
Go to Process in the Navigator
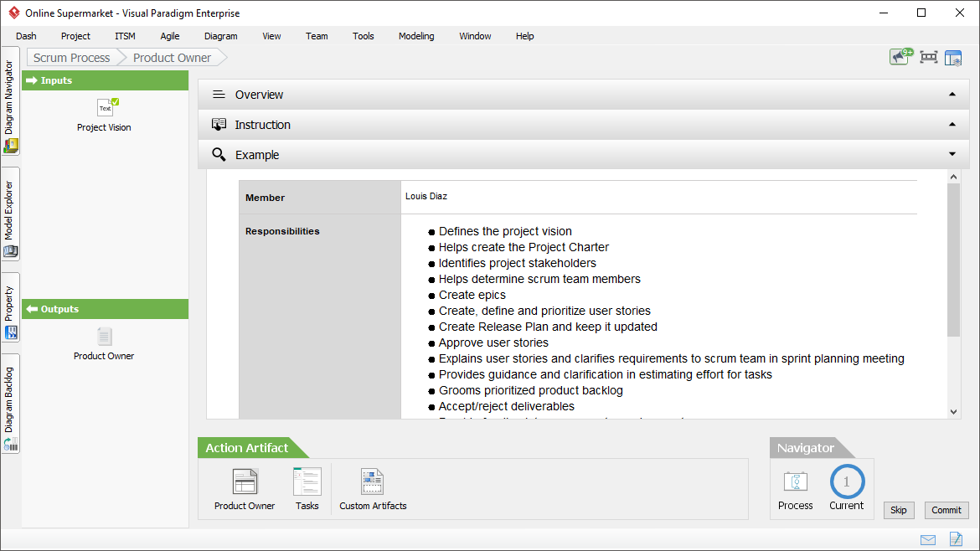tap(795, 481)
